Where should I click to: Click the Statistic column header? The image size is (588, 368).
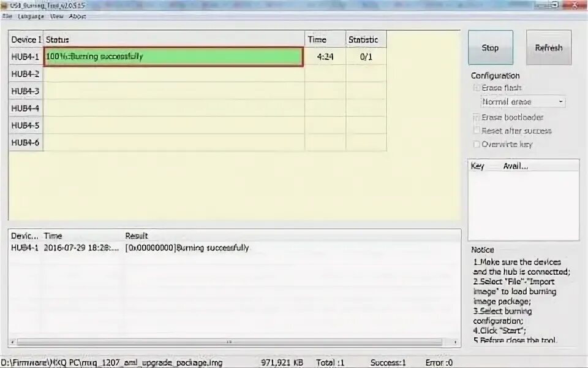(x=366, y=39)
